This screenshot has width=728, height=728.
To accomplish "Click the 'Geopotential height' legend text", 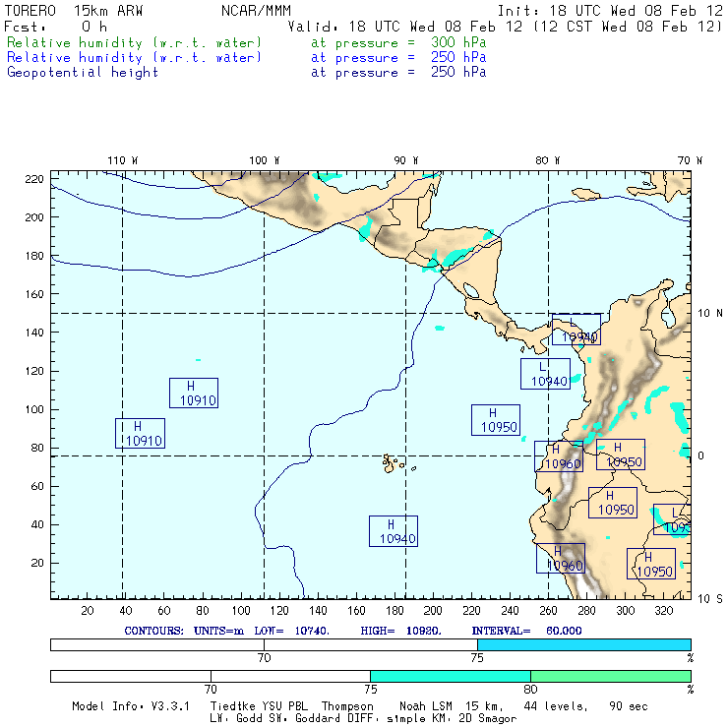I will tap(83, 73).
